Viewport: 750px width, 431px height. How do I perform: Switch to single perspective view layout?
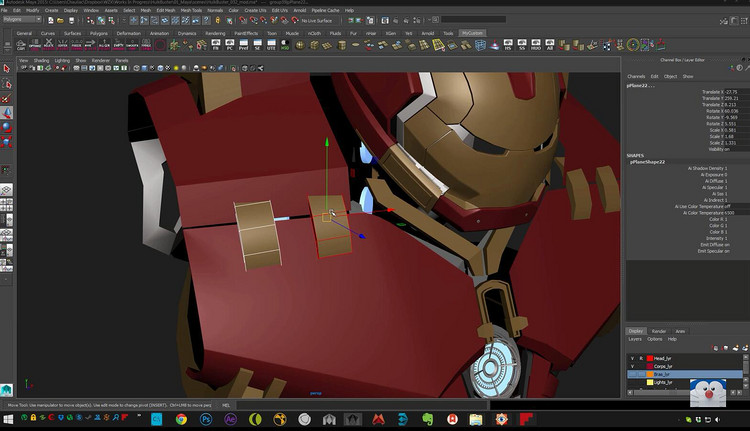pos(7,190)
